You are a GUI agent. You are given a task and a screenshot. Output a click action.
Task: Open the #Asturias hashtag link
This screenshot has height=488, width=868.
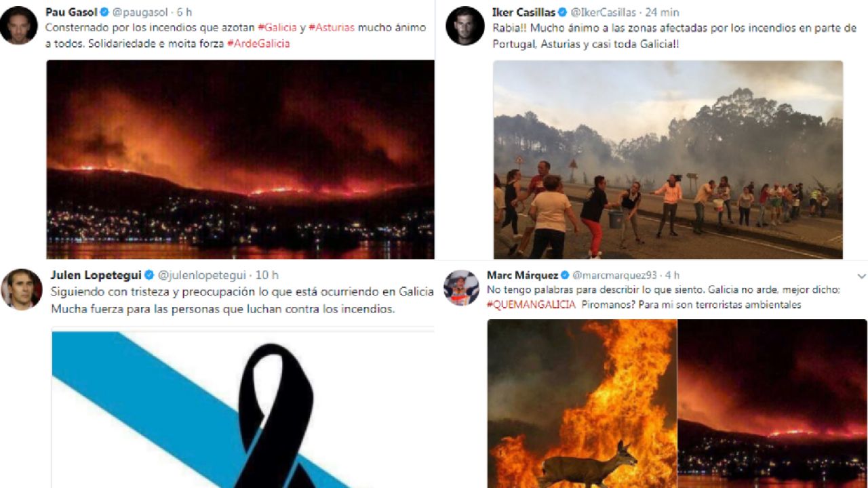coord(332,28)
